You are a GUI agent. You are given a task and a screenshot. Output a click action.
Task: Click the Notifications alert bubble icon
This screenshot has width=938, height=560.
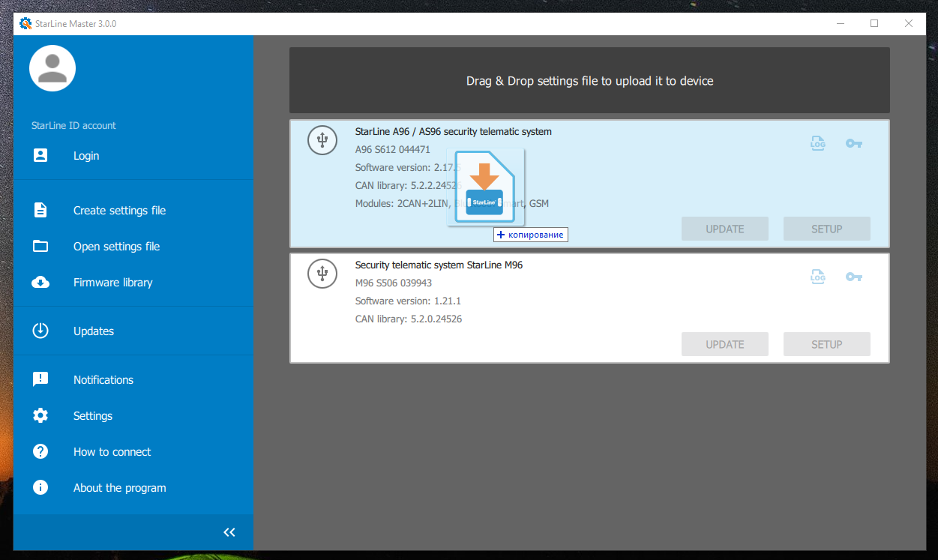click(x=40, y=380)
